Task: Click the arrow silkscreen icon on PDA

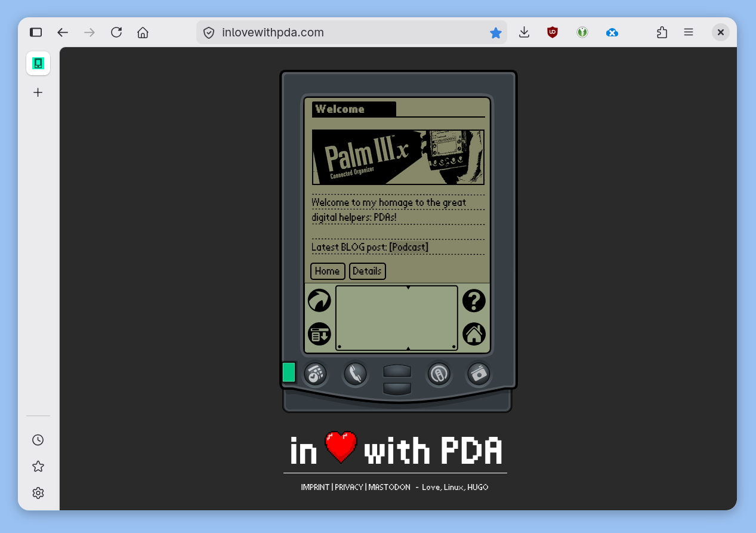Action: pyautogui.click(x=319, y=300)
